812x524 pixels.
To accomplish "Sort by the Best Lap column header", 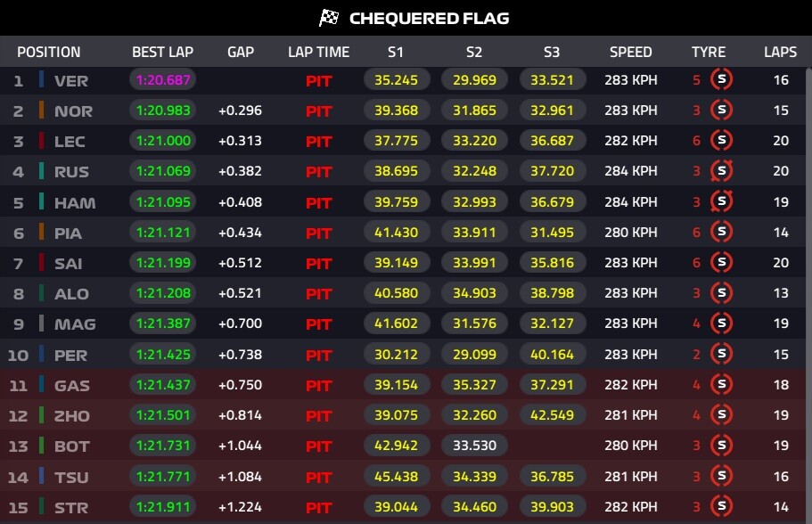I will pos(162,52).
